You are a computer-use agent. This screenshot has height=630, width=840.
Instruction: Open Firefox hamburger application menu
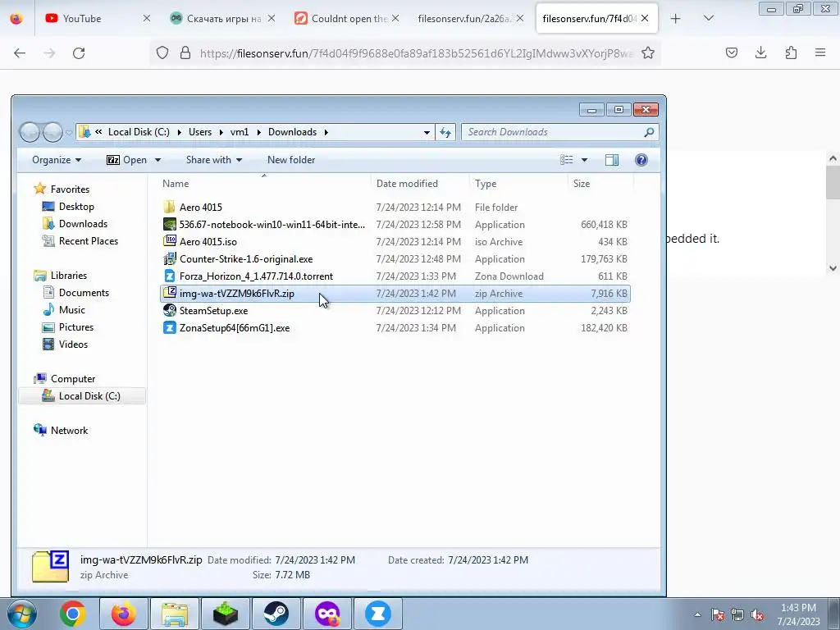coord(820,52)
